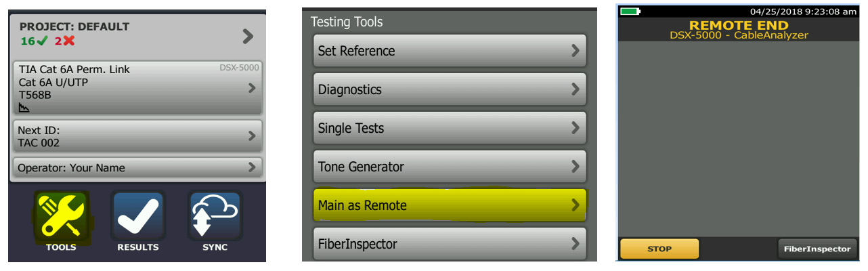Click the small plot graph icon under T568B
868x271 pixels.
pos(24,107)
